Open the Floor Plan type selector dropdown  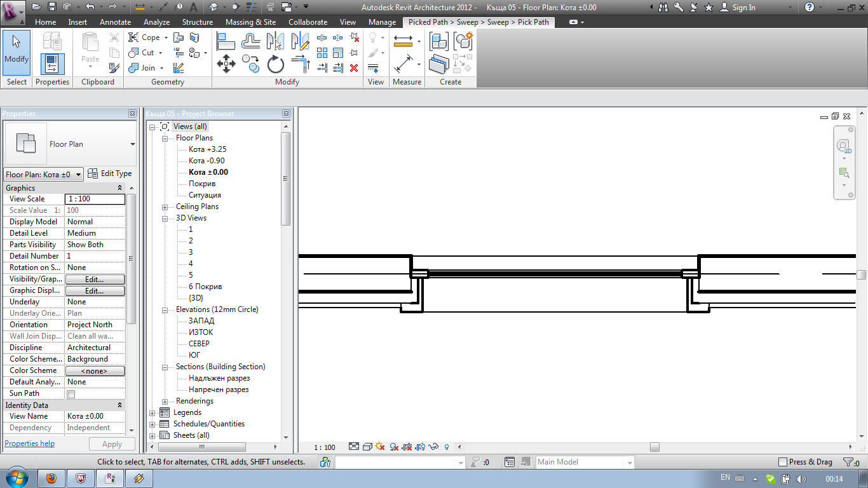tap(132, 144)
